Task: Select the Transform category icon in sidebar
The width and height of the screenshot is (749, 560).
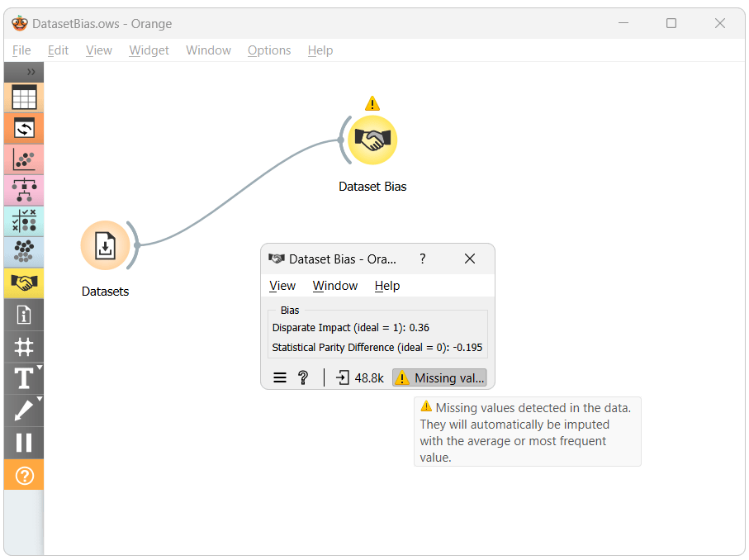Action: 24,129
